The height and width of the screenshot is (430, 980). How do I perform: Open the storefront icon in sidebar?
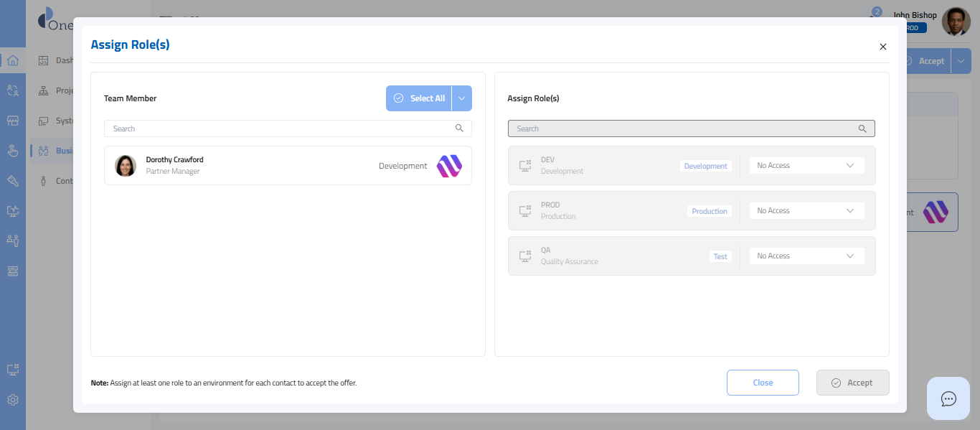[12, 121]
